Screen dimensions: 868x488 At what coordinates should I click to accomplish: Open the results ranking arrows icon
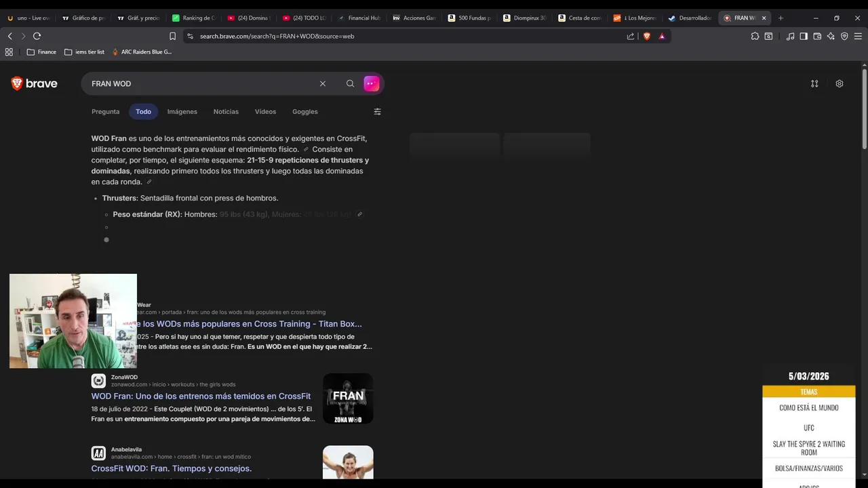pyautogui.click(x=814, y=83)
